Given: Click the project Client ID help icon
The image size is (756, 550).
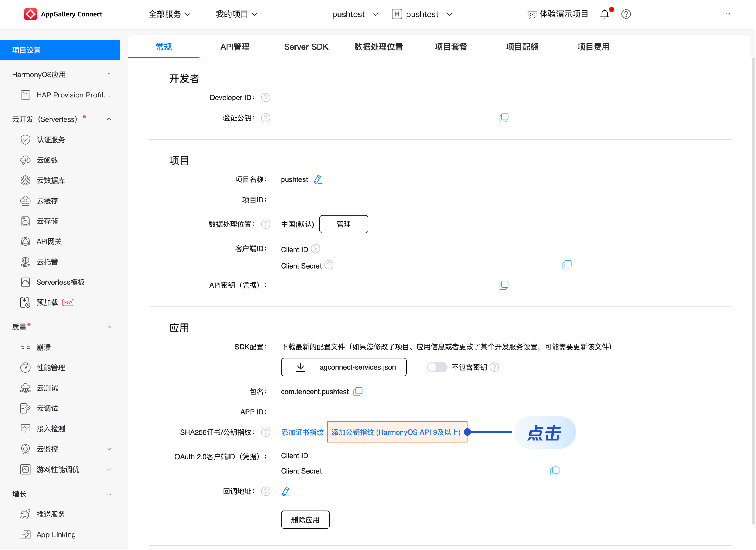Looking at the screenshot, I should tap(316, 249).
